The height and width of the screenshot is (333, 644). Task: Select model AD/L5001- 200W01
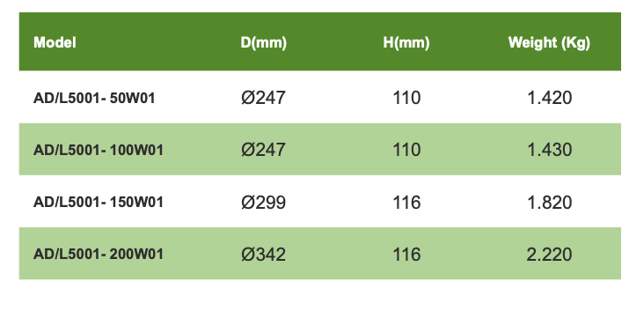99,254
